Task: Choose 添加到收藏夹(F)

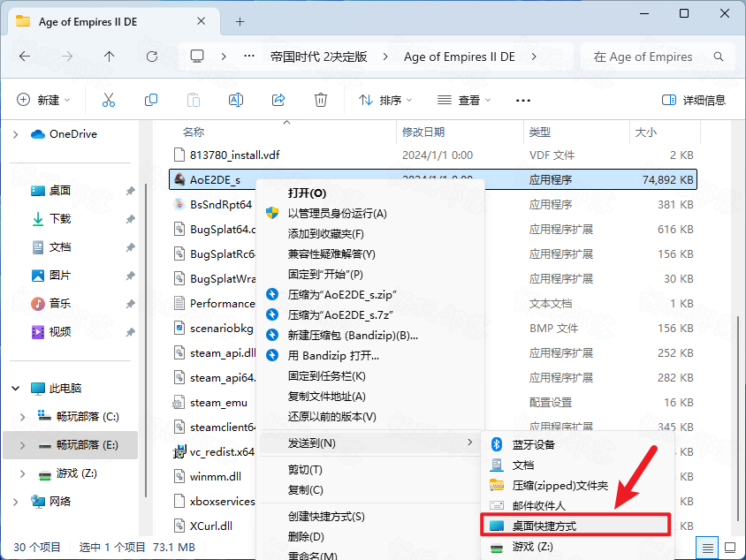Action: (x=370, y=234)
